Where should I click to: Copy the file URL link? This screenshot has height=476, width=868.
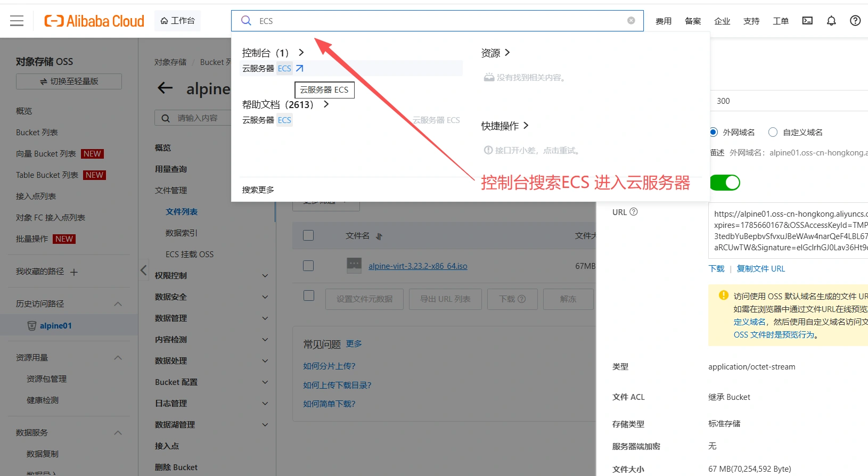click(x=761, y=269)
